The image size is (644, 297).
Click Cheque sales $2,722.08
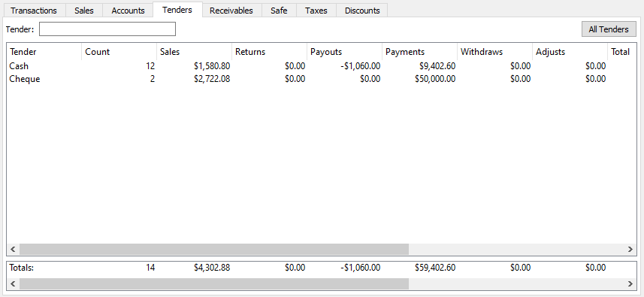click(x=212, y=79)
